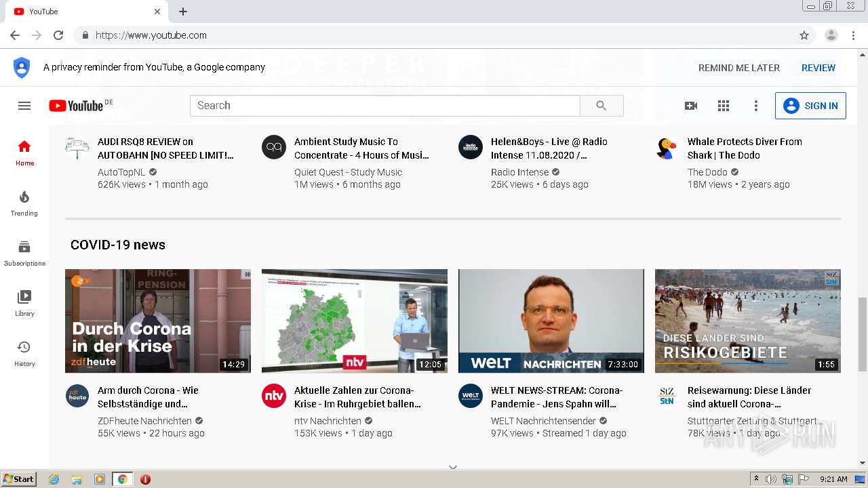868x488 pixels.
Task: Click COVID-19 news heading
Action: click(x=118, y=245)
